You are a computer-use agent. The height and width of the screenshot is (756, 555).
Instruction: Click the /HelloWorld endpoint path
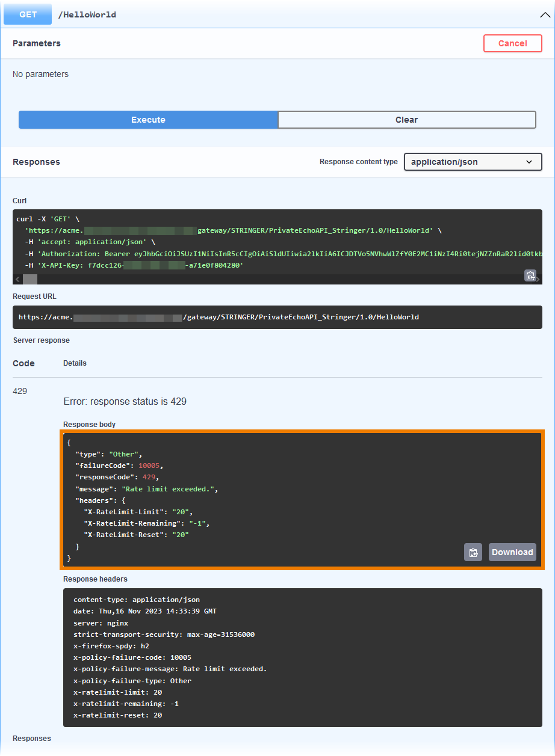tap(87, 15)
